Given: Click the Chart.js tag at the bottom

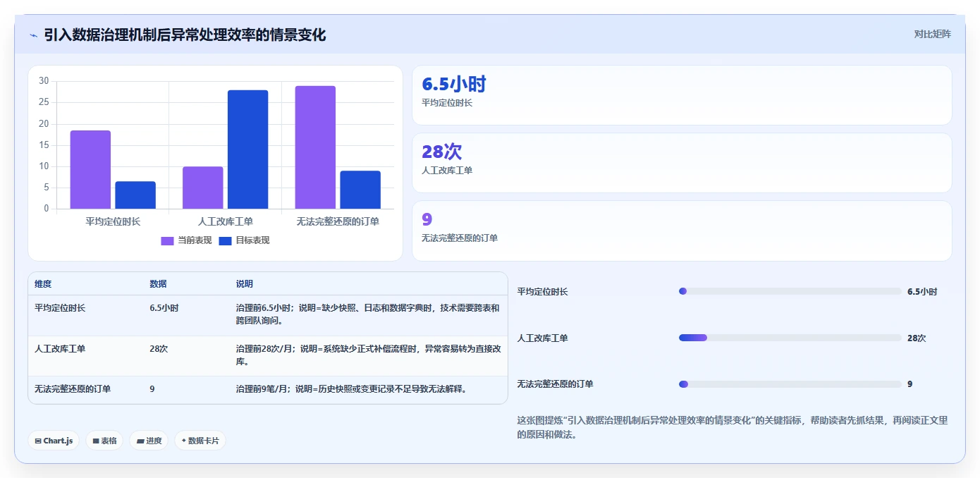Looking at the screenshot, I should pyautogui.click(x=54, y=441).
